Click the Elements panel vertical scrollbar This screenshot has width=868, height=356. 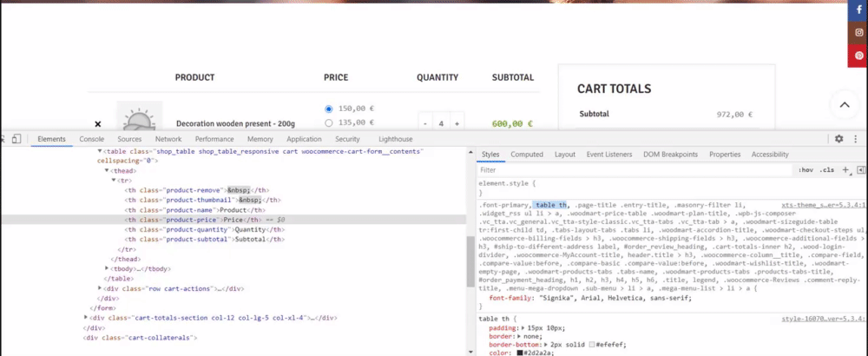click(470, 261)
